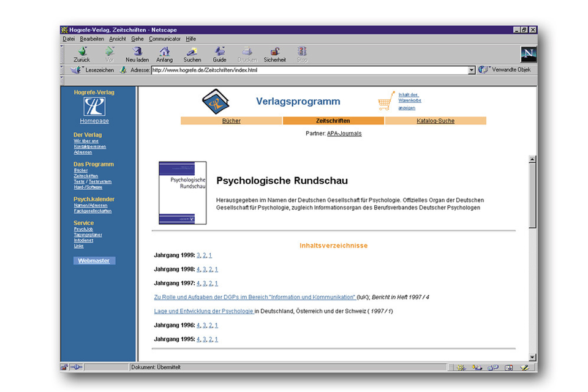This screenshot has height=392, width=588.
Task: Click the Hogrefe-Verlag logo in sidebar
Action: tap(94, 107)
